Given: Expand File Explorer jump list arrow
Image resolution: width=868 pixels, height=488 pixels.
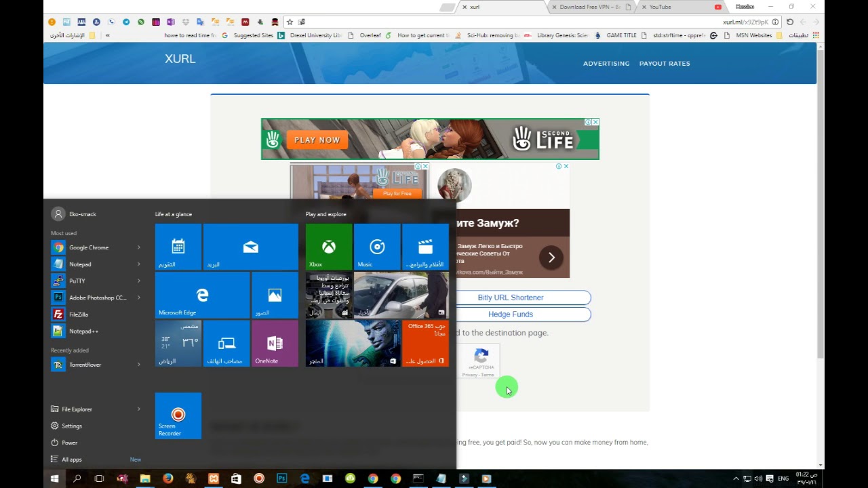Looking at the screenshot, I should coord(139,409).
